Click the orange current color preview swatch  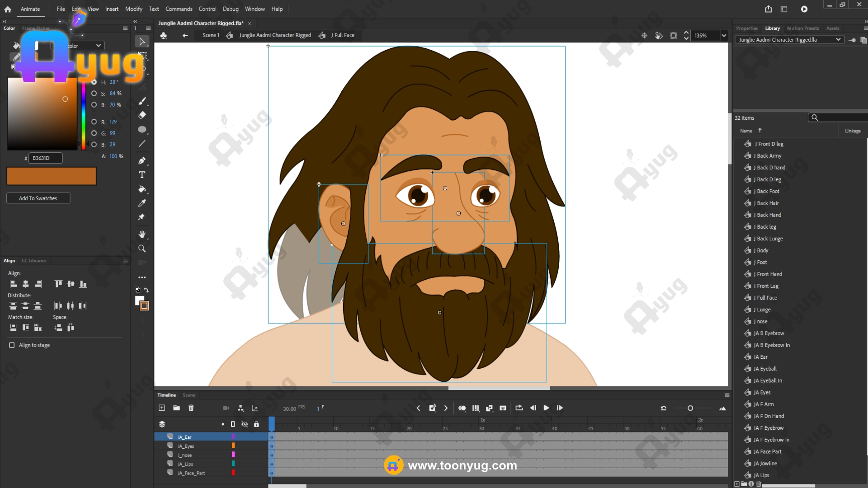(51, 176)
